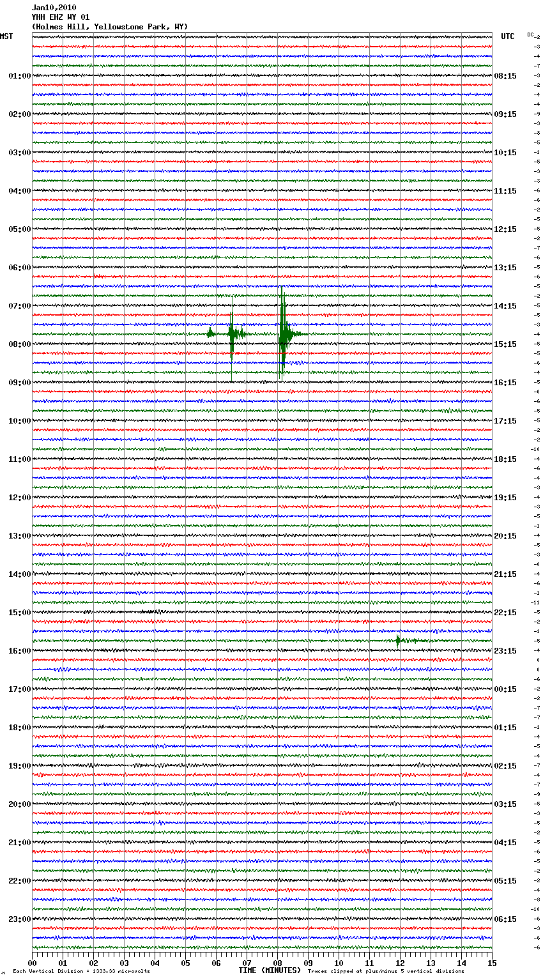Select the 10:00 MST hour label

[20, 421]
